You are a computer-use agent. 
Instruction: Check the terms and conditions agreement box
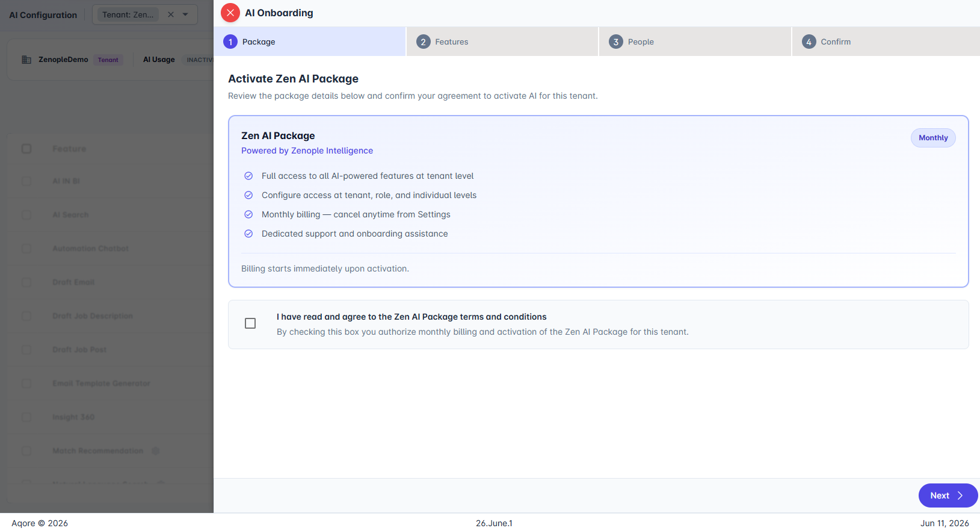(250, 323)
